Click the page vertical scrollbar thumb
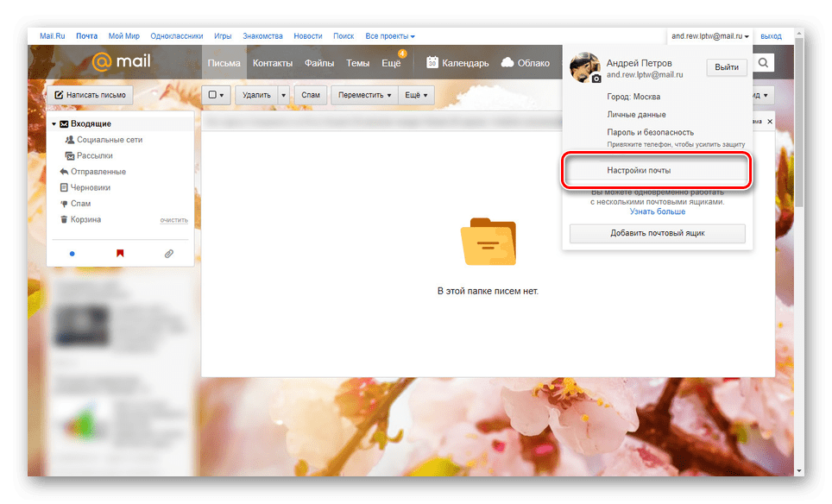The width and height of the screenshot is (832, 504). [x=799, y=122]
